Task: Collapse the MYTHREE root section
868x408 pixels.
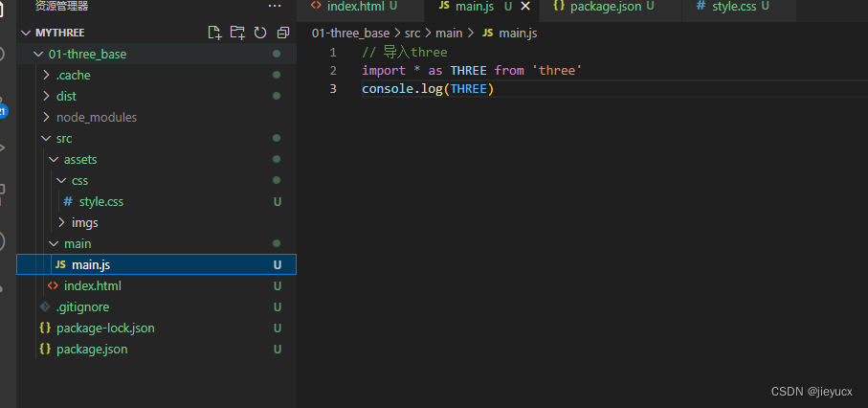Action: pos(26,33)
